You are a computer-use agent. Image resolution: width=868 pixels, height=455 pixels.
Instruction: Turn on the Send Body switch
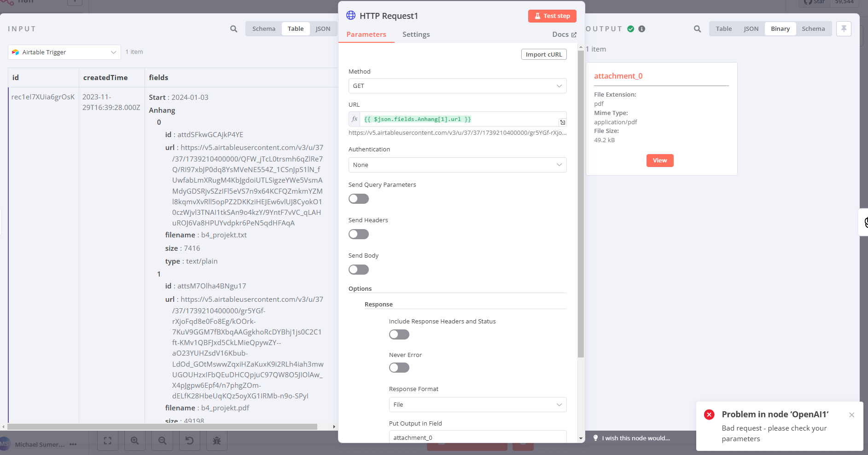(359, 270)
